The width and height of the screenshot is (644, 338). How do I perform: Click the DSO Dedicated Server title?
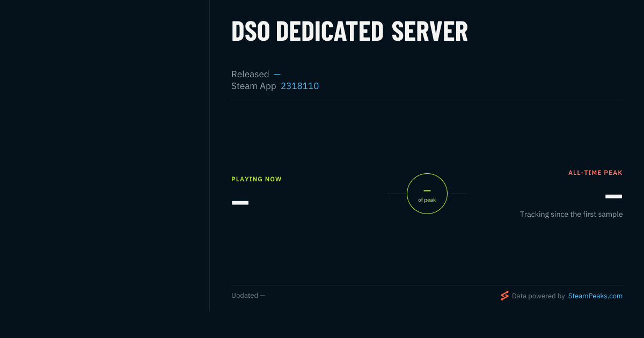point(349,32)
